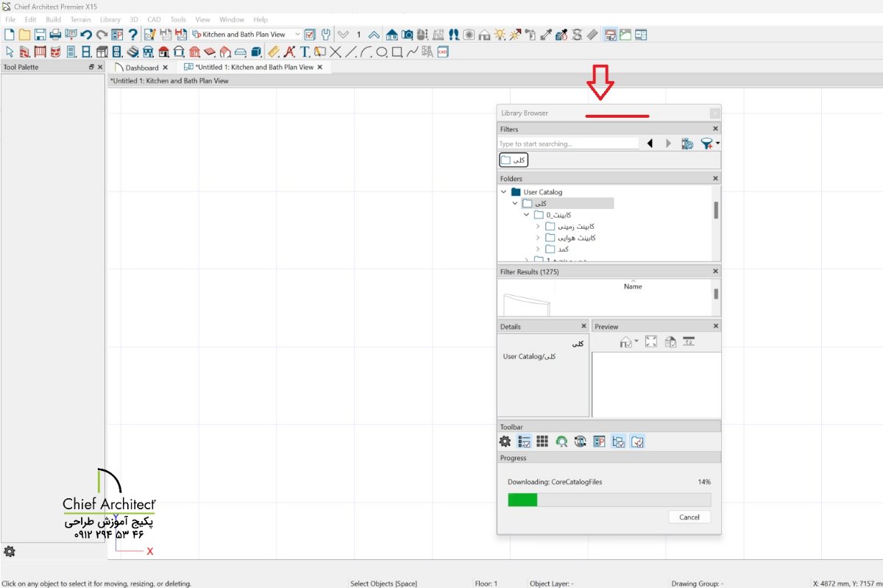Screen dimensions: 883x588
Task: Toggle the Preview panel fill window icon
Action: pos(650,341)
